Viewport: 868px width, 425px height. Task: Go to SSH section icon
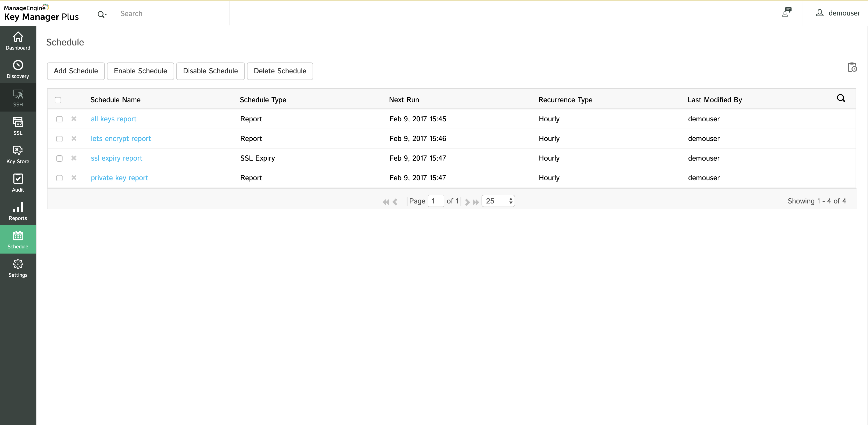point(18,94)
